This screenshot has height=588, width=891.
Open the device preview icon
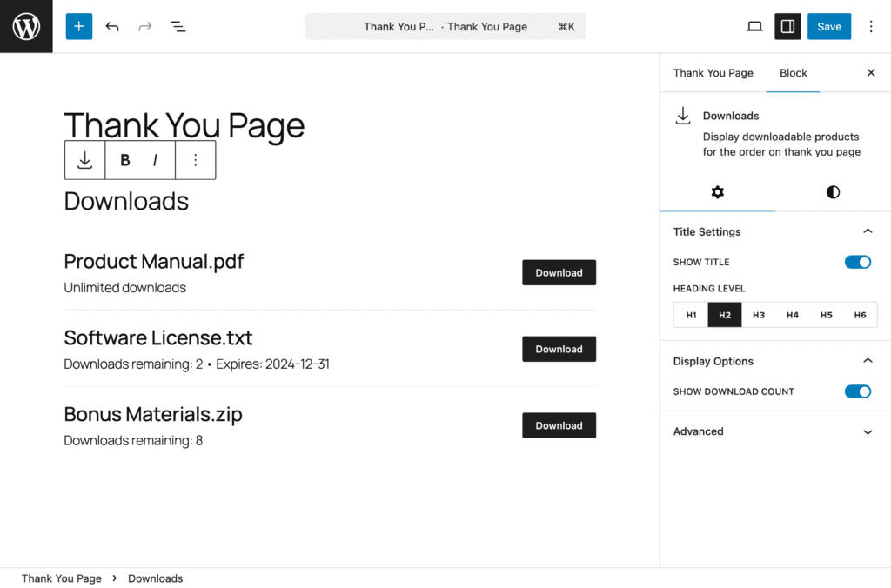click(754, 26)
